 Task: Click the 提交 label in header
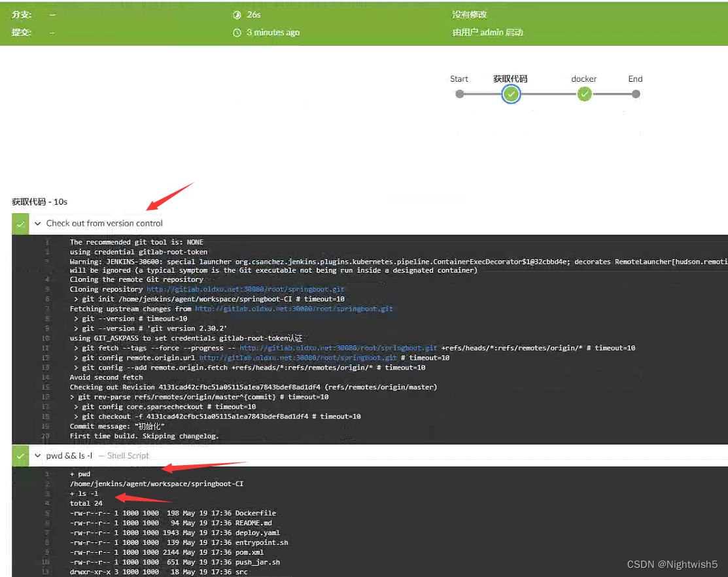[x=22, y=33]
